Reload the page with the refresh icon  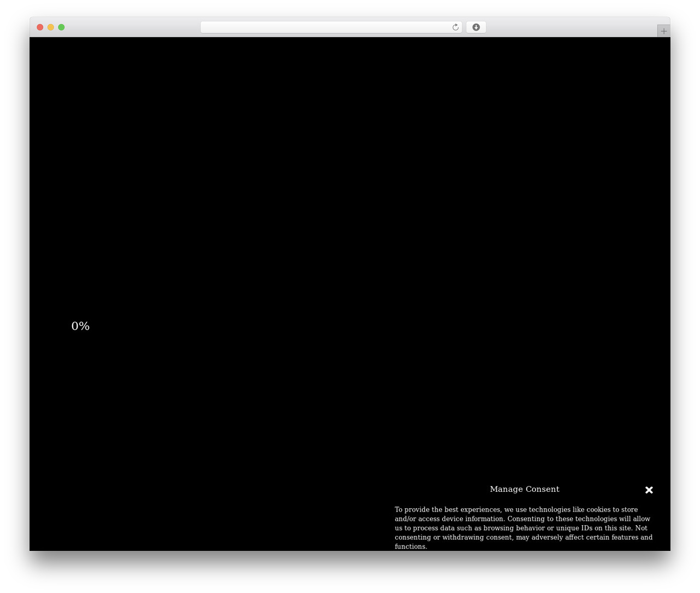coord(455,27)
